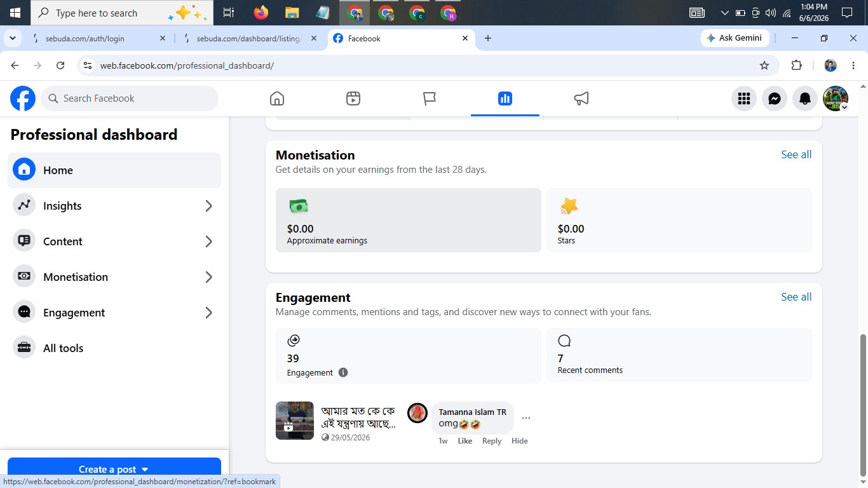Viewport: 868px width, 488px height.
Task: Show hidden system tray icons
Action: tap(725, 13)
